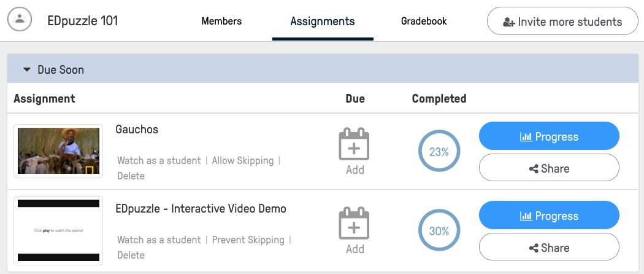Open the Gauchos video thumbnail

point(58,151)
